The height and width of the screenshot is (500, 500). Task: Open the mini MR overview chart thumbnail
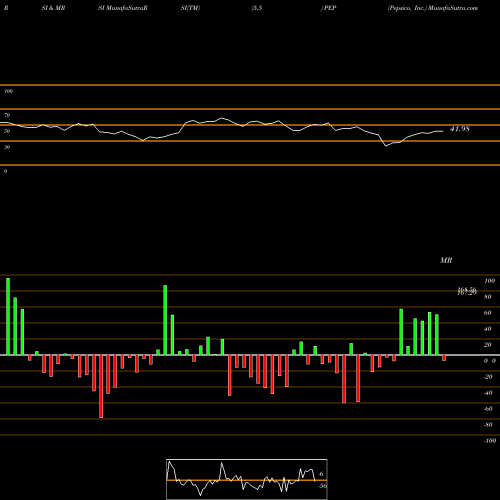coord(247,479)
